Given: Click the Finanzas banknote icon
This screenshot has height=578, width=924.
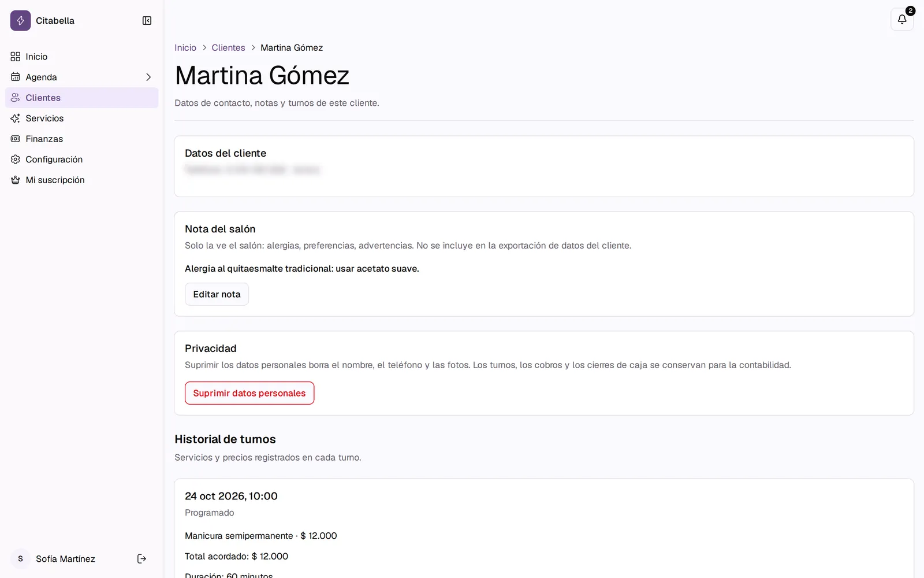Looking at the screenshot, I should [16, 139].
